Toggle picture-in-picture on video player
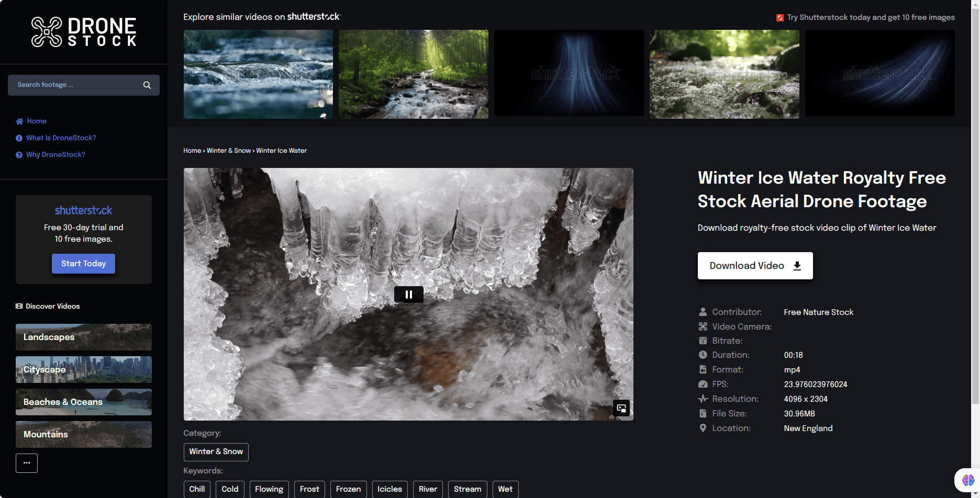The height and width of the screenshot is (498, 980). 621,408
